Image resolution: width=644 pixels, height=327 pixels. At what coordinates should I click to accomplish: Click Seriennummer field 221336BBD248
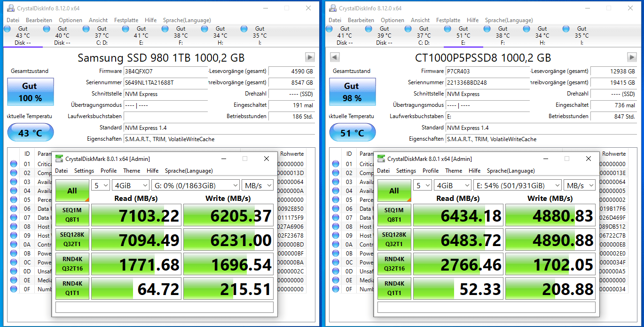click(487, 83)
